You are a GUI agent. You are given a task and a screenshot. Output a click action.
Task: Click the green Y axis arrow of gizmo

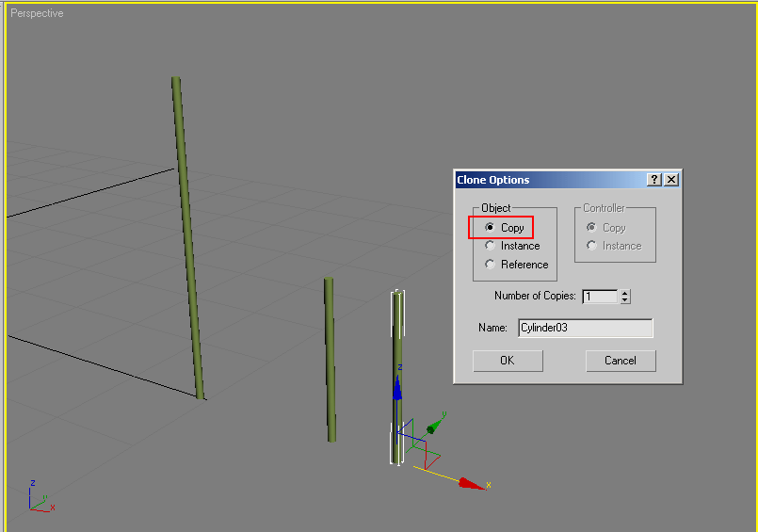coord(434,427)
